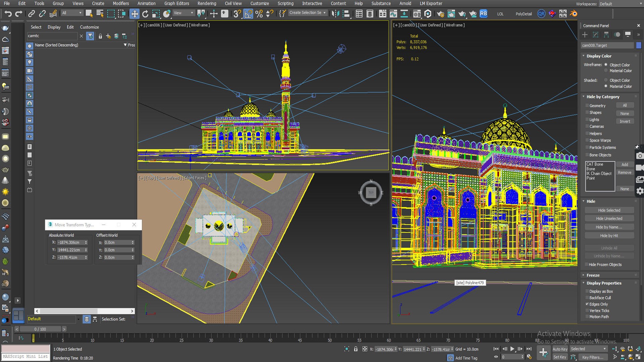Collapse the Display Properties rollout
The height and width of the screenshot is (362, 644).
tap(603, 283)
